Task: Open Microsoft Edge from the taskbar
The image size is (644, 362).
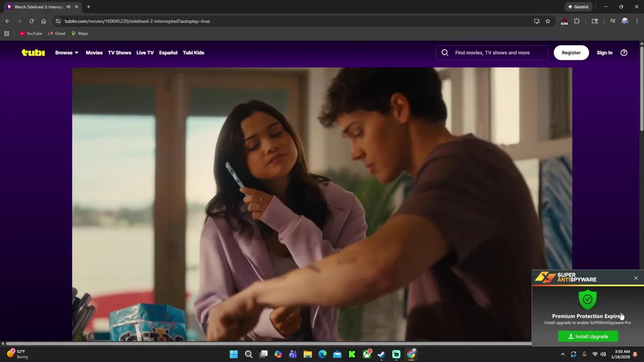Action: (x=323, y=354)
